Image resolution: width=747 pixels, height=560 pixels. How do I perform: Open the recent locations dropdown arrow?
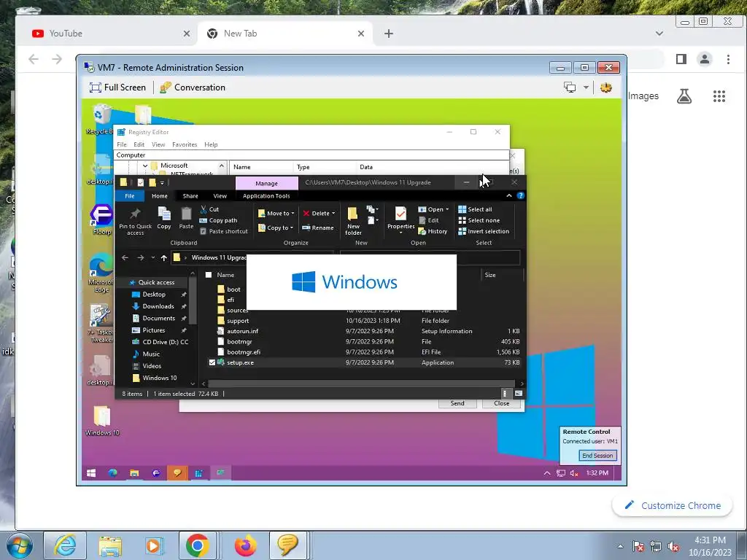pyautogui.click(x=152, y=257)
